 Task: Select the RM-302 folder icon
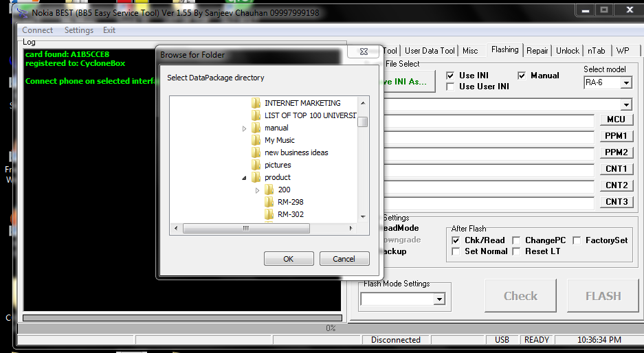click(x=269, y=214)
